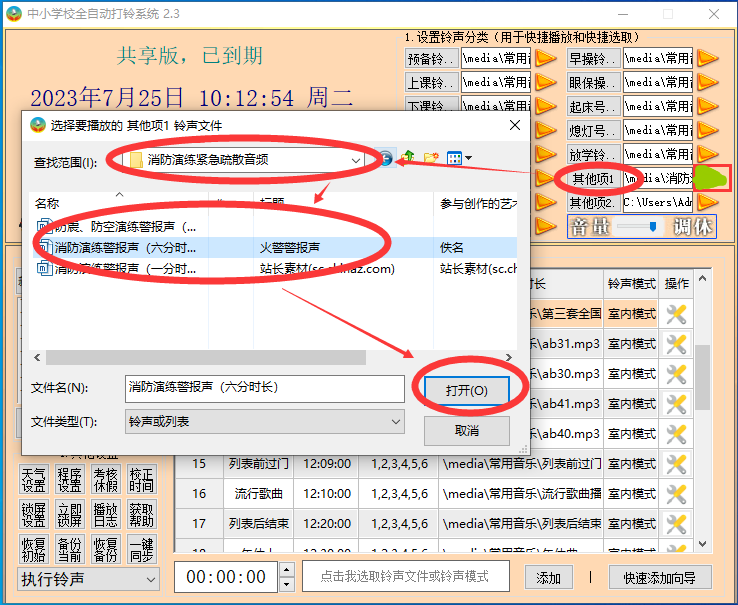Click the wrench icon for 第三套全国 row
Screen dimensions: 738x605
[x=676, y=314]
